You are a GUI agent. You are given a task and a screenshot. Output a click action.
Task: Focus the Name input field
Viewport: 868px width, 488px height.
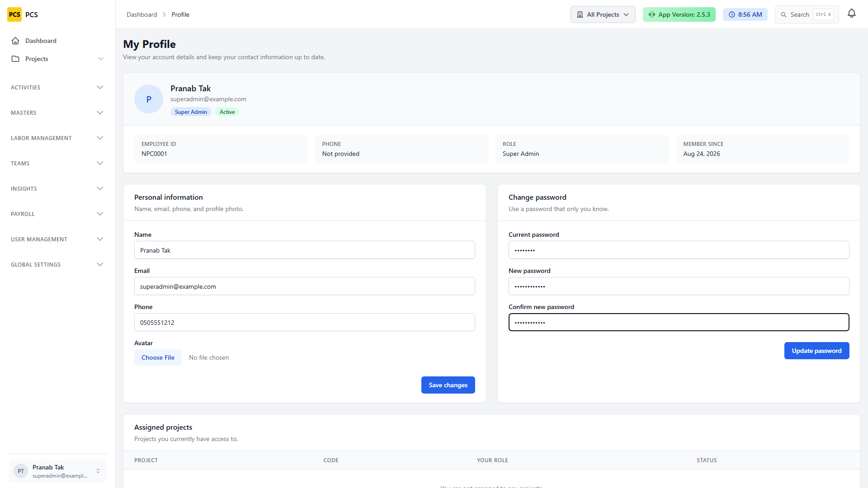[305, 250]
